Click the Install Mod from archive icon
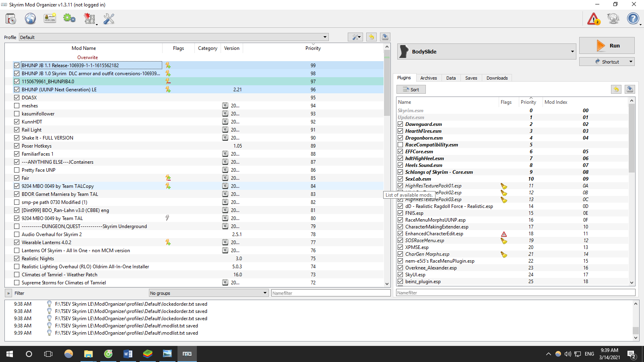 point(11,19)
